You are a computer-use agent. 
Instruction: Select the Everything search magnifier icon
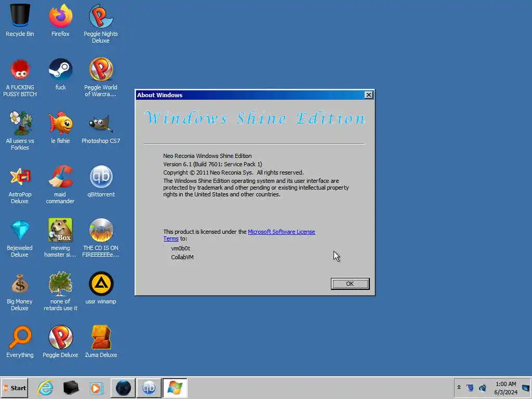click(20, 341)
